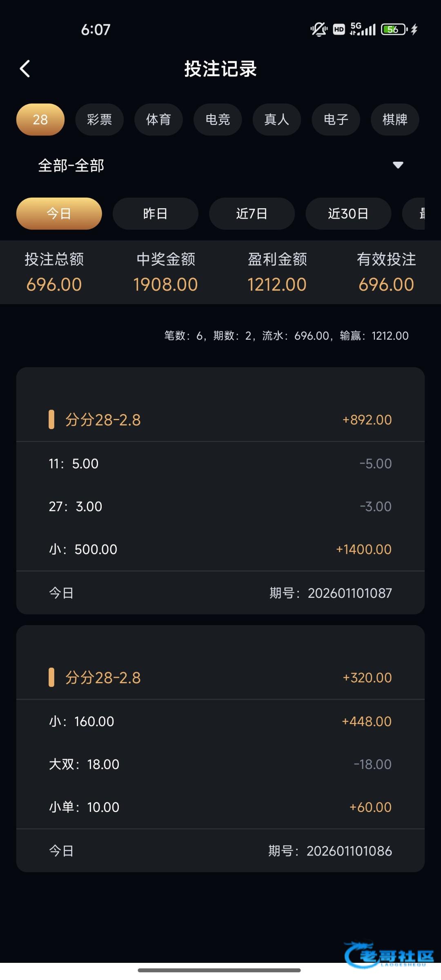Show records for 近30日
The image size is (441, 980).
[348, 214]
